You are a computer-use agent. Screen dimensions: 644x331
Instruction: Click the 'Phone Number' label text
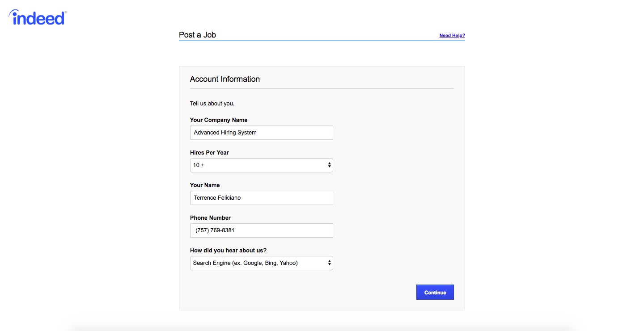click(210, 218)
